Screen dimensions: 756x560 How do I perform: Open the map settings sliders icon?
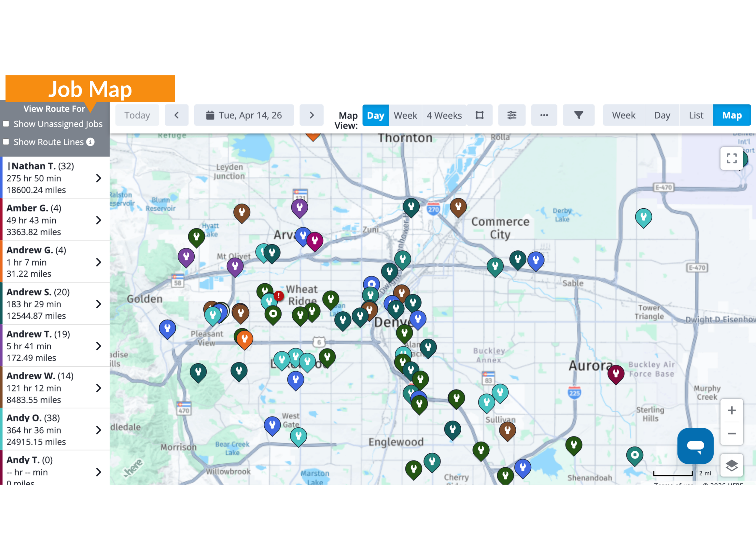tap(512, 115)
